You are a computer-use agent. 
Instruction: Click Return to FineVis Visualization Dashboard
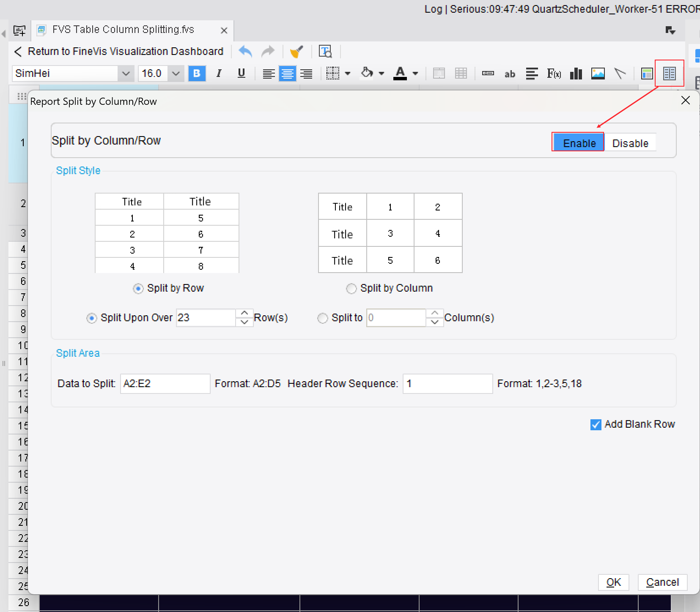pyautogui.click(x=119, y=52)
